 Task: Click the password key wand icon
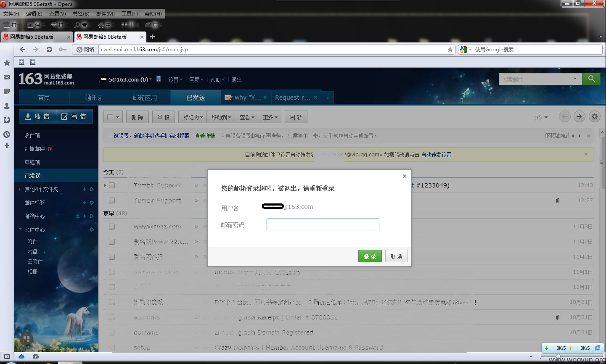coord(63,50)
